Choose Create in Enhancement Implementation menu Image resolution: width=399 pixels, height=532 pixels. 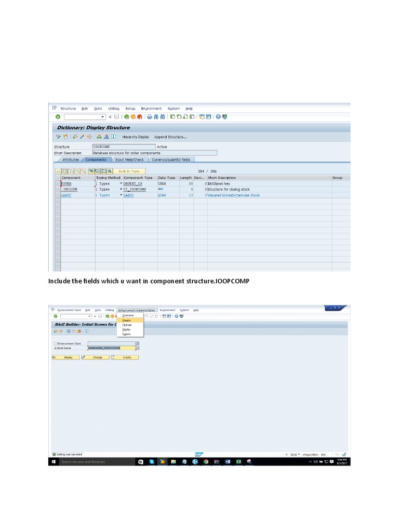pos(130,320)
